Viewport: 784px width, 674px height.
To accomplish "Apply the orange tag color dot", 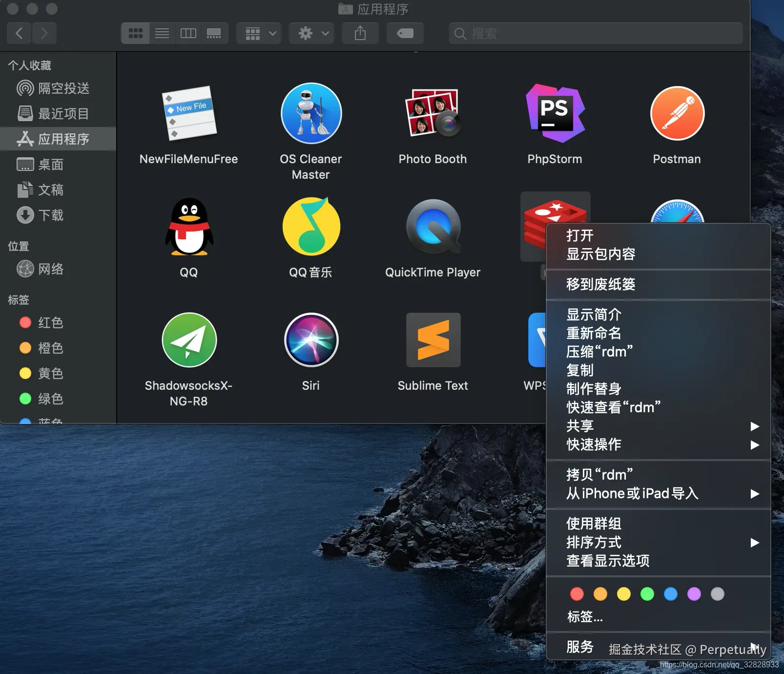I will tap(600, 594).
